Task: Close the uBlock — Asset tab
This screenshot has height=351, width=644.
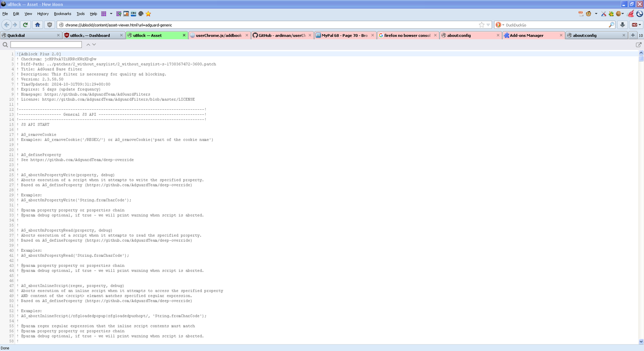Action: [x=184, y=35]
